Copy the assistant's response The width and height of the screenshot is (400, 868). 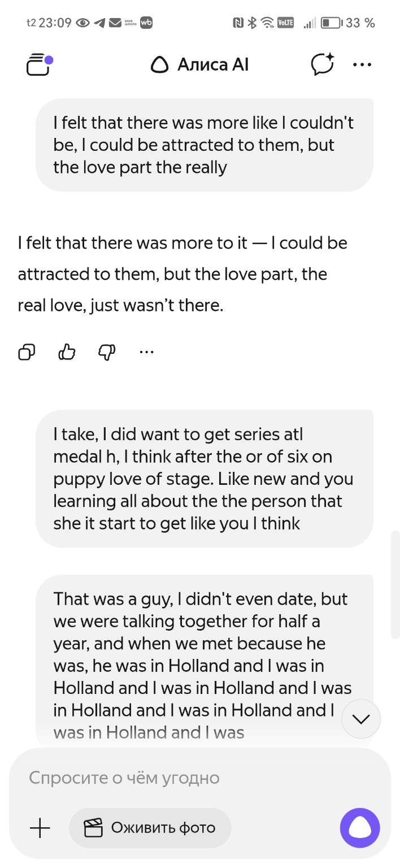click(27, 352)
